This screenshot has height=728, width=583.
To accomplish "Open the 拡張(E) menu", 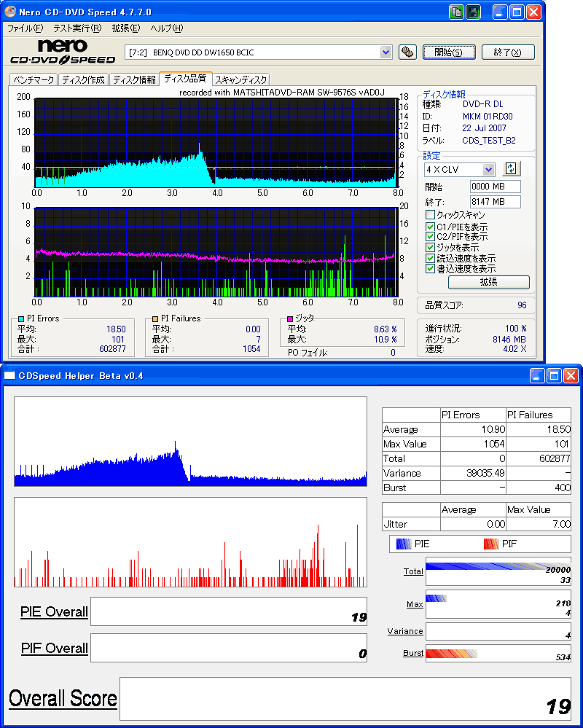I will click(126, 28).
